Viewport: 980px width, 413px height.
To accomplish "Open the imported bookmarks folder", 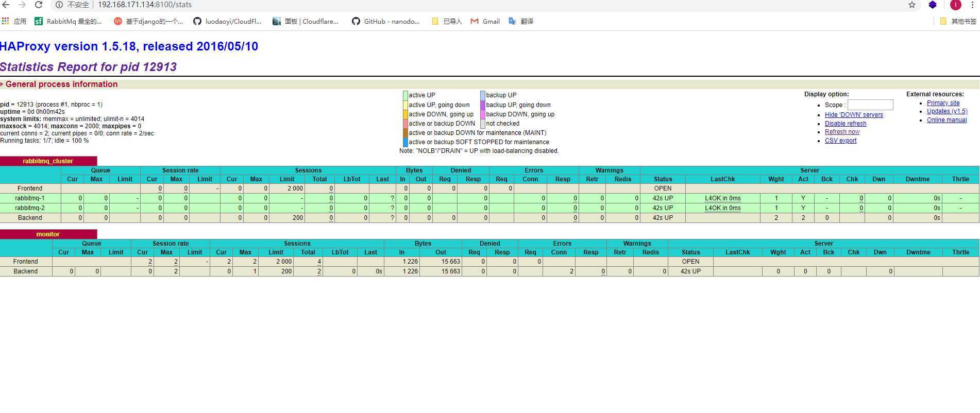I will pos(447,21).
